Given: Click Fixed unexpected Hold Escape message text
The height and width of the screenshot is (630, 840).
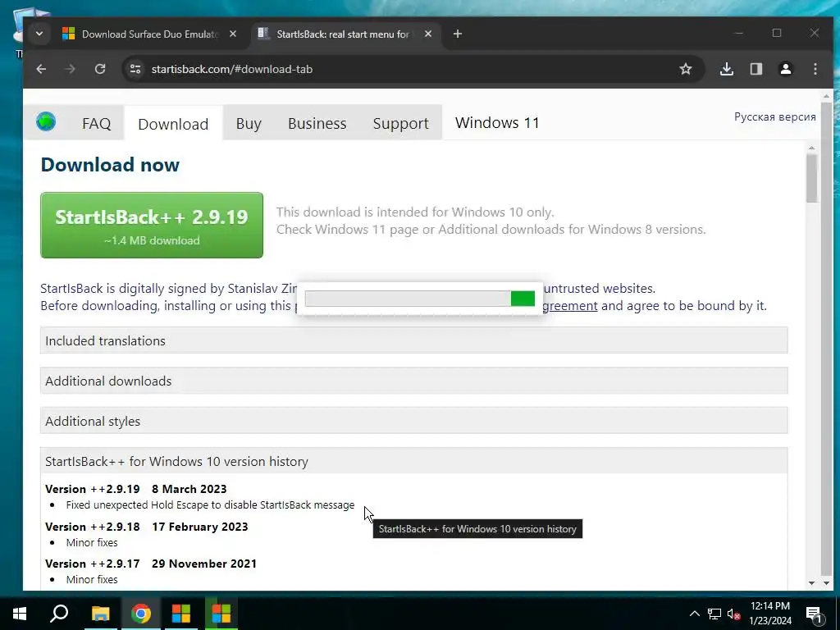Looking at the screenshot, I should 210,505.
